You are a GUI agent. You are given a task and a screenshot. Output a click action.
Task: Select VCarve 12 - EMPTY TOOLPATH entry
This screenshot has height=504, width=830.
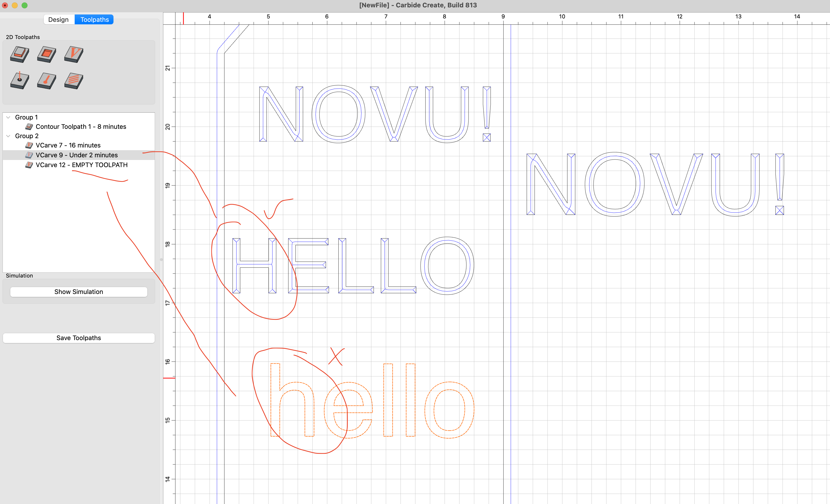coord(82,165)
